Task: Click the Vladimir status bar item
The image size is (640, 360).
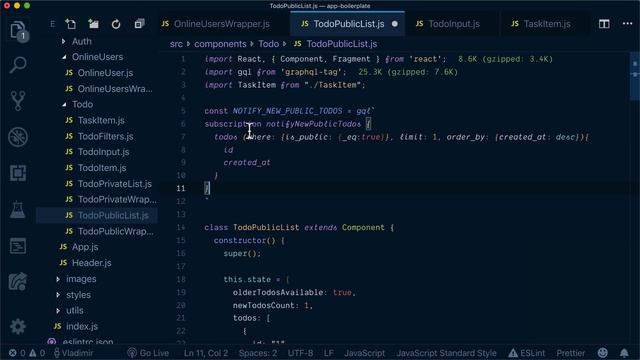Action: pyautogui.click(x=73, y=353)
